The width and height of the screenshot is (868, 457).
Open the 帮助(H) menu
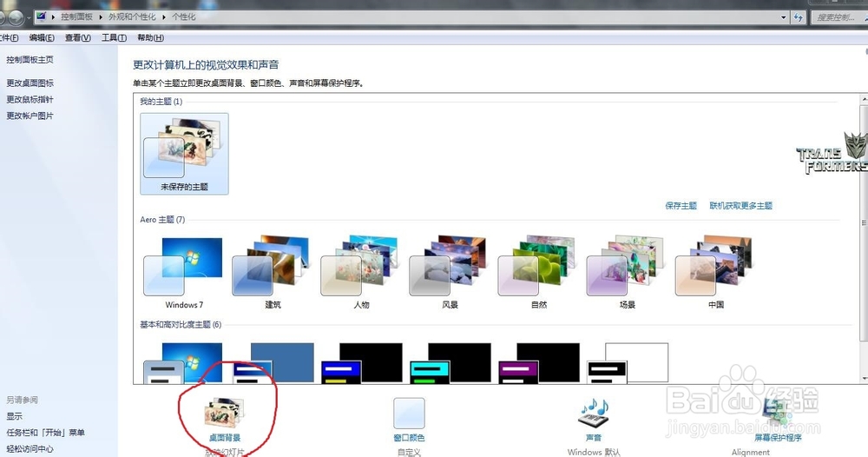click(150, 37)
